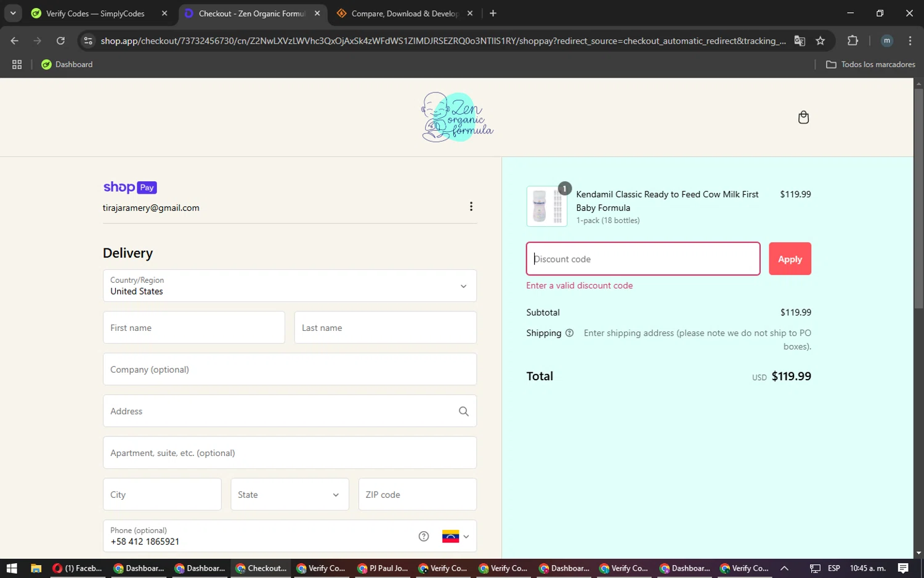
Task: Go forward in browser history
Action: [38, 41]
